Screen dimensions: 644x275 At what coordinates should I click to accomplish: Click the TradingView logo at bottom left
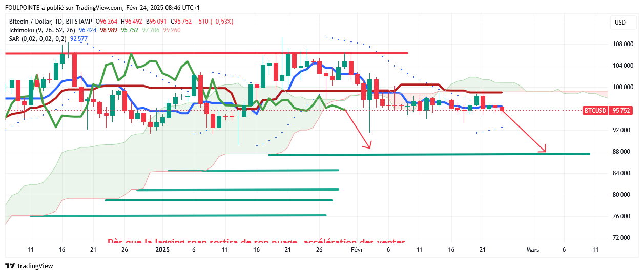pyautogui.click(x=29, y=266)
